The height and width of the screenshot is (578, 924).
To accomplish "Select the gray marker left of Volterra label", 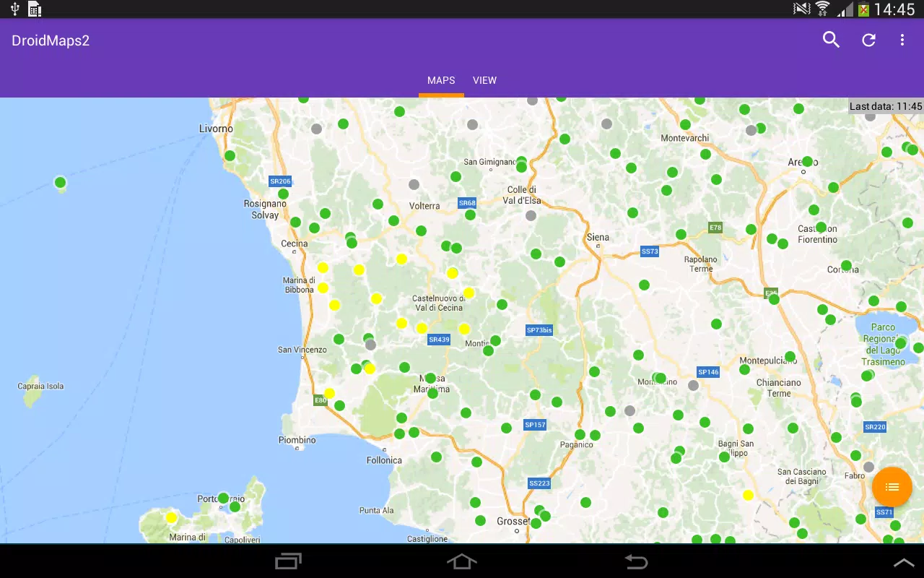I will click(x=414, y=184).
